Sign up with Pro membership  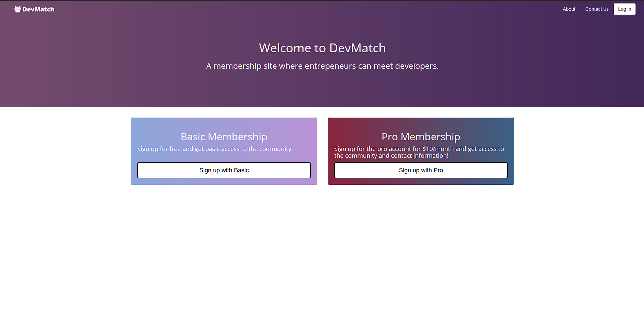coord(421,170)
